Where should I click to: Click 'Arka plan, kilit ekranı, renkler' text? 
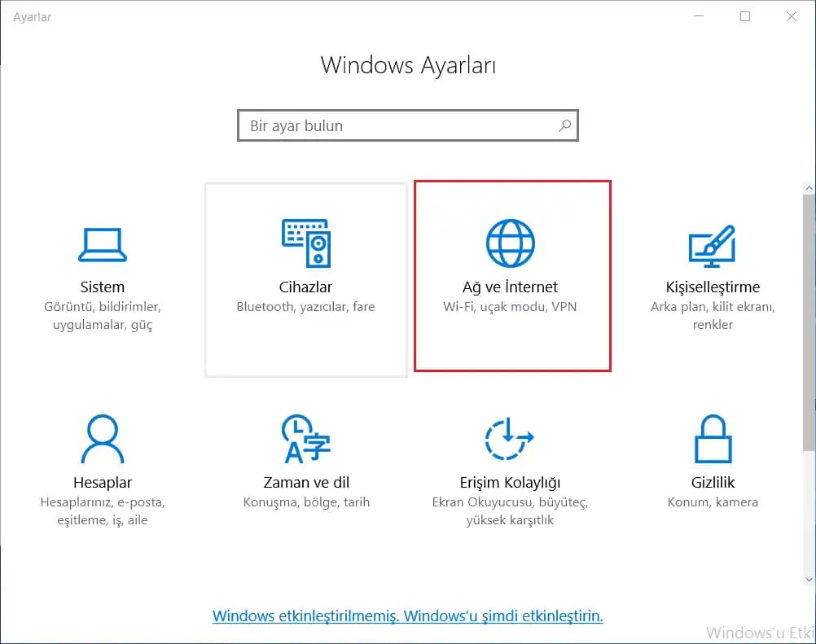[713, 316]
